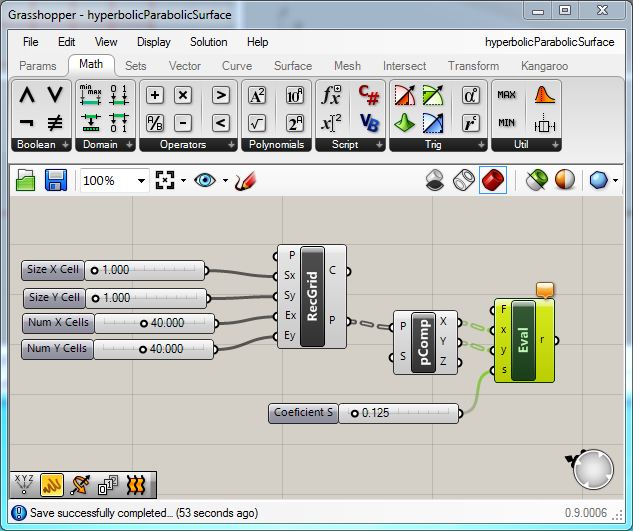Select the VB Script component
The image size is (633, 531).
pos(369,123)
